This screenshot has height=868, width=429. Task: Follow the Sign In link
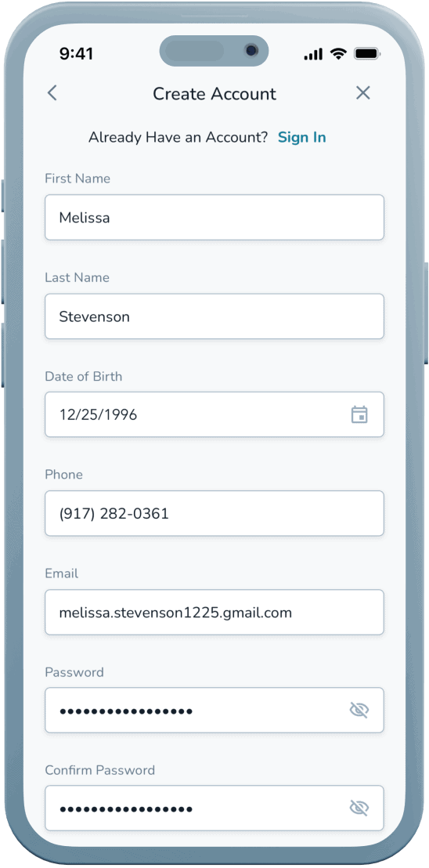302,137
